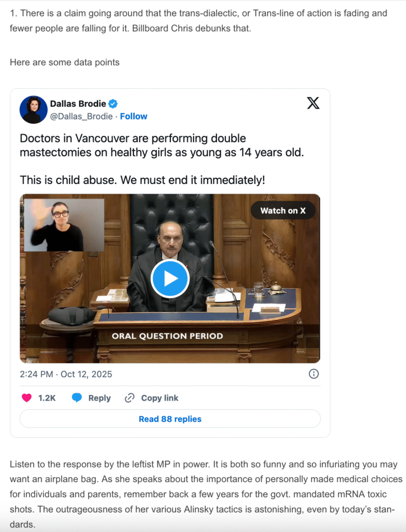Click the reply speech bubble icon
This screenshot has height=532, width=406.
tap(77, 398)
